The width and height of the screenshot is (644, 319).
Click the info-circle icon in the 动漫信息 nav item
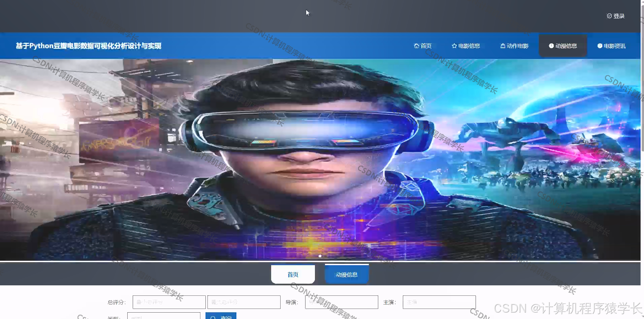pos(551,46)
